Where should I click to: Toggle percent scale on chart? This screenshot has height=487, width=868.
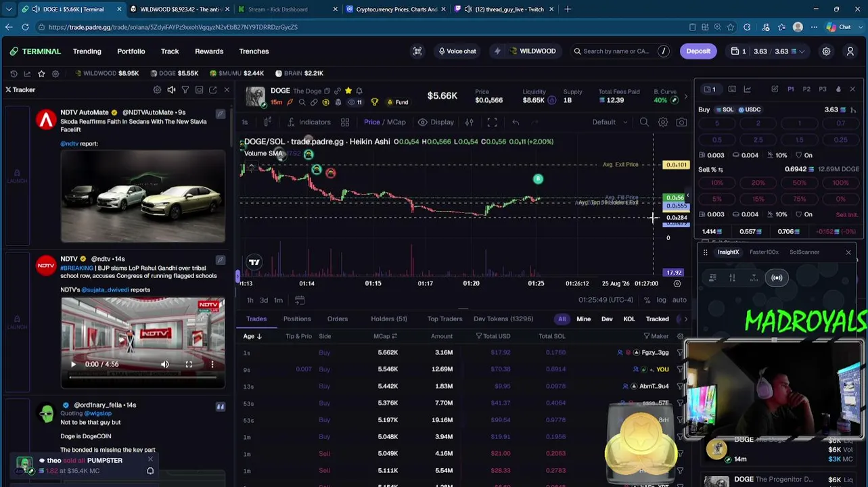pos(647,300)
